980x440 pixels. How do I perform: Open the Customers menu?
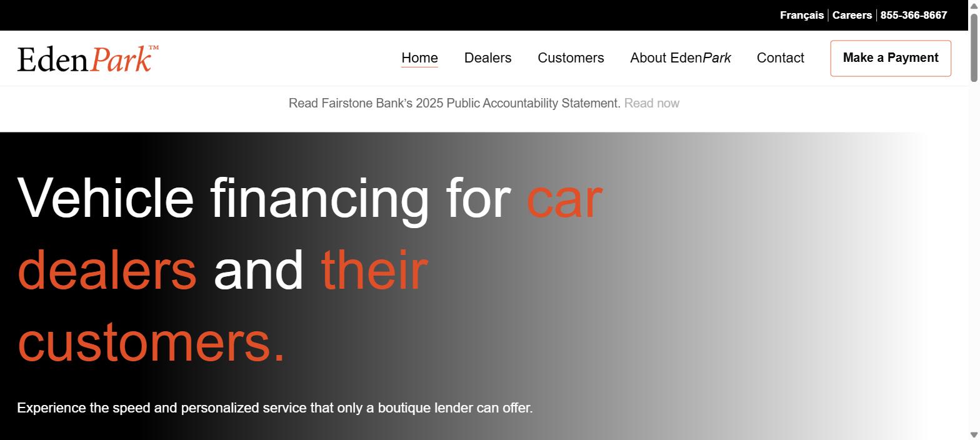(x=571, y=58)
